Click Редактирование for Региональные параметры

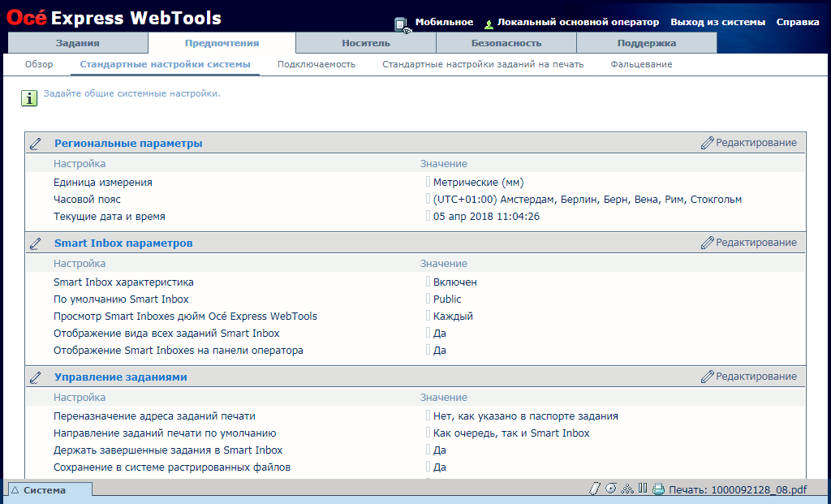click(x=749, y=143)
